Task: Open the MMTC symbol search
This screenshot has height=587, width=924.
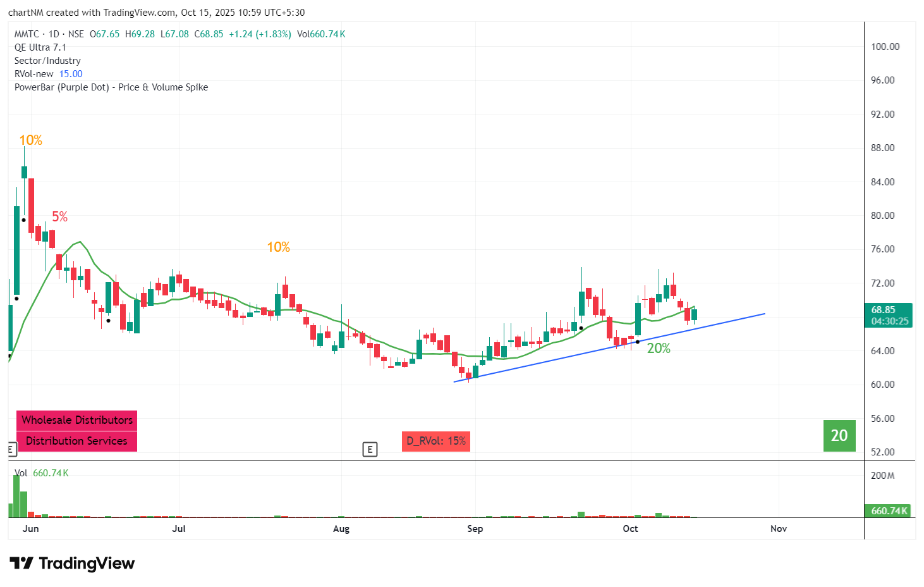Action: tap(25, 34)
